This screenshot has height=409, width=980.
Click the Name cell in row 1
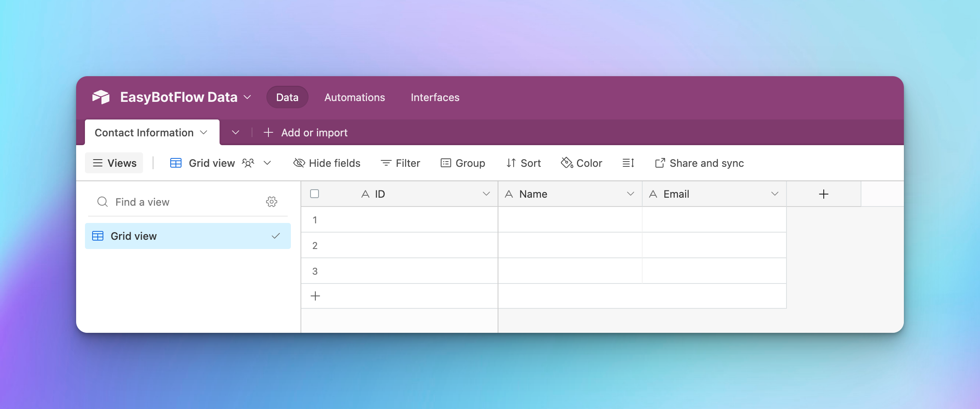[x=570, y=220]
